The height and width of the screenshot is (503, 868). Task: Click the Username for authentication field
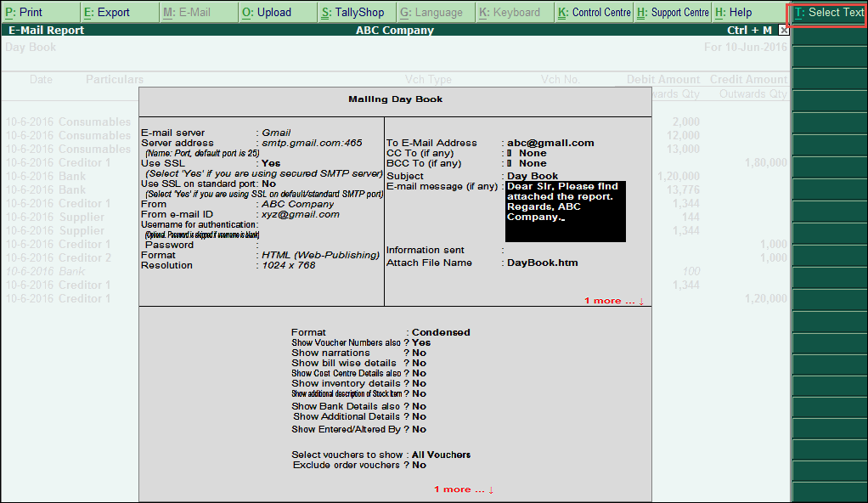click(x=321, y=225)
